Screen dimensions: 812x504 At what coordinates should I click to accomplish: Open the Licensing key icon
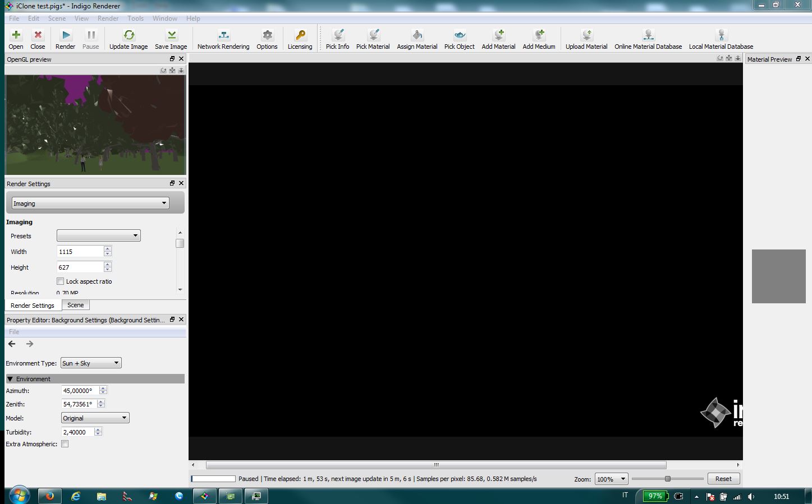click(300, 36)
